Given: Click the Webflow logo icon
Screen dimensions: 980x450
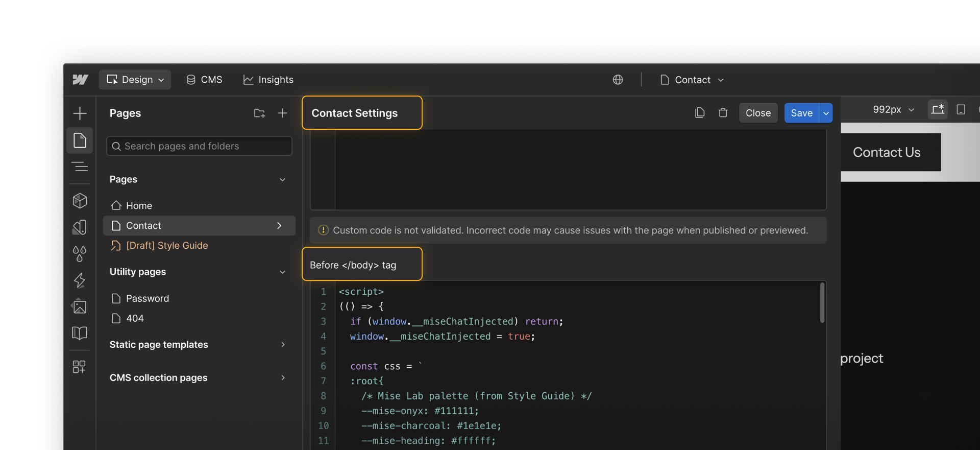Looking at the screenshot, I should coord(80,80).
